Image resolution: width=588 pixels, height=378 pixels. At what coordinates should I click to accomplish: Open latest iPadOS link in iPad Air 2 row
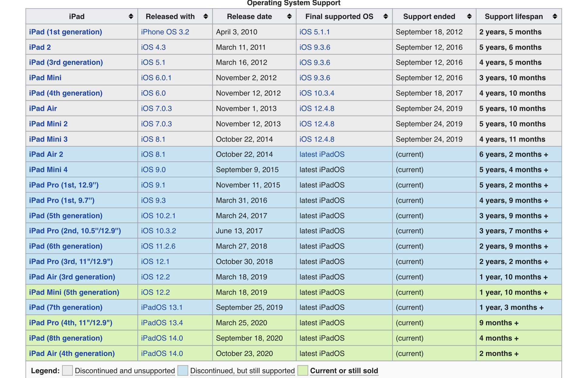[x=322, y=154]
